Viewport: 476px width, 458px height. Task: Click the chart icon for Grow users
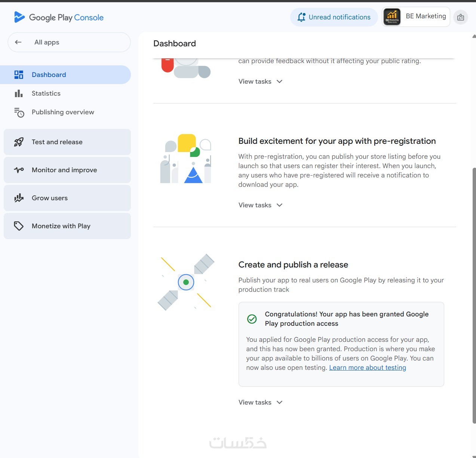point(19,198)
